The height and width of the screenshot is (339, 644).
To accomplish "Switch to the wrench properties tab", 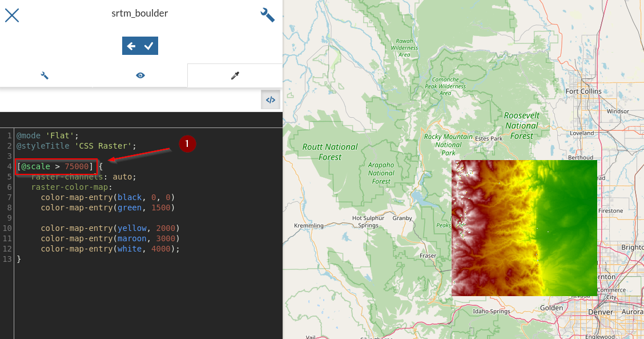I will click(x=45, y=75).
